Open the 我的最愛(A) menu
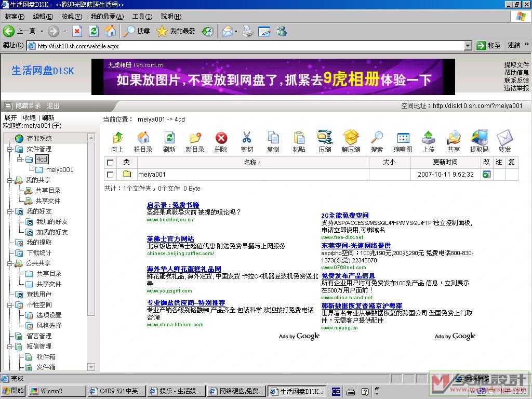The width and height of the screenshot is (532, 399). tap(107, 16)
